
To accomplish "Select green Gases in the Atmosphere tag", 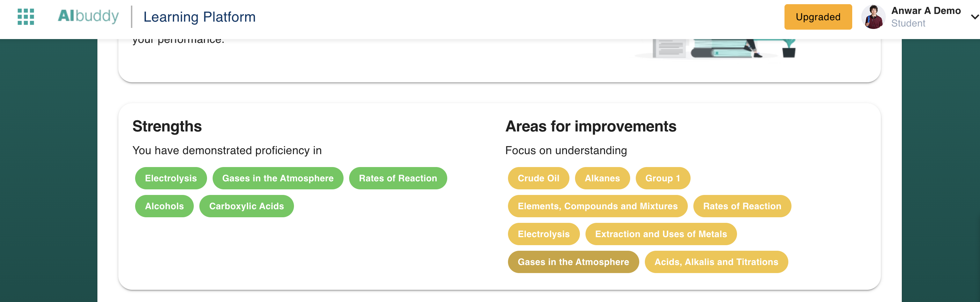I will [278, 178].
